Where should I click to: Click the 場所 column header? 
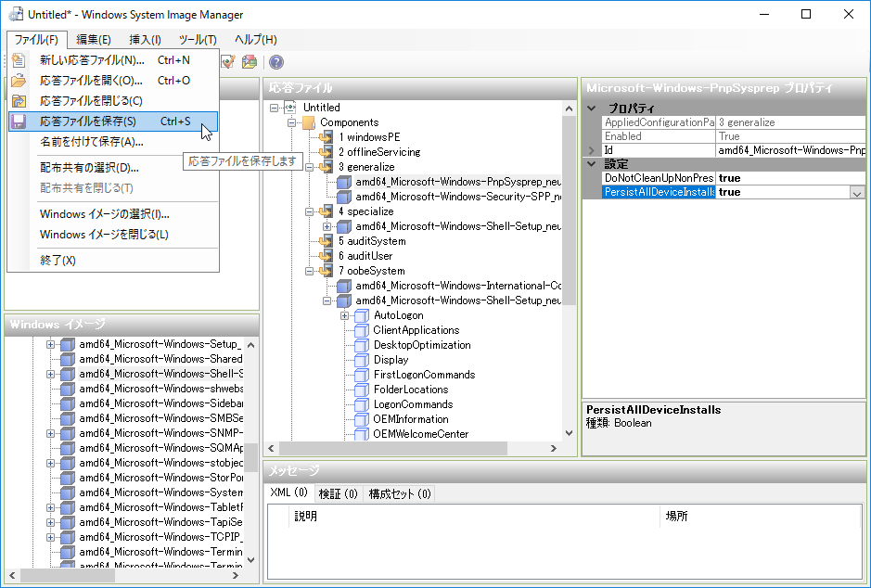coord(760,517)
